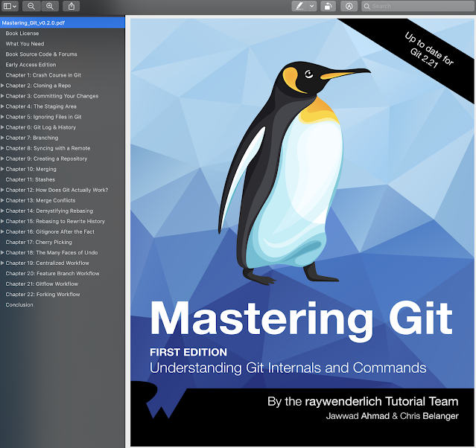Image resolution: width=476 pixels, height=448 pixels.
Task: Open the Book License section
Action: pyautogui.click(x=22, y=33)
